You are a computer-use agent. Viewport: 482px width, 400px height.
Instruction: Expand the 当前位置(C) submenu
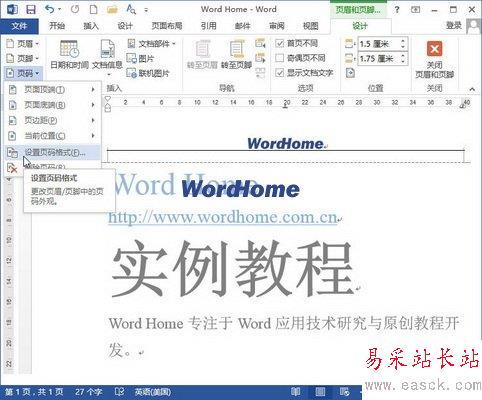click(x=52, y=136)
